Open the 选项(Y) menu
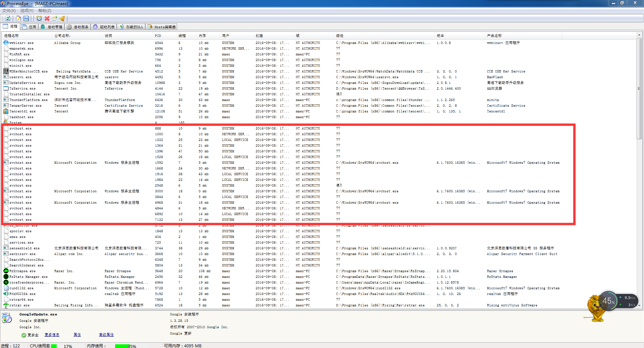Image resolution: width=644 pixels, height=348 pixels. [27, 11]
